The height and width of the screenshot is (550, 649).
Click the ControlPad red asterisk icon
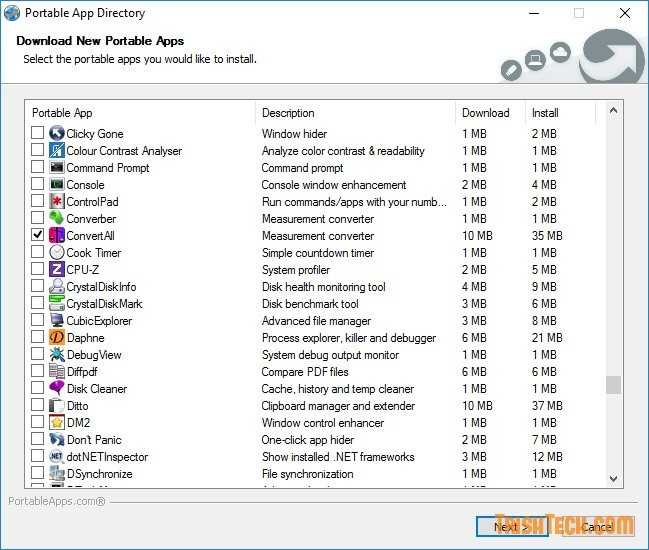pos(57,202)
